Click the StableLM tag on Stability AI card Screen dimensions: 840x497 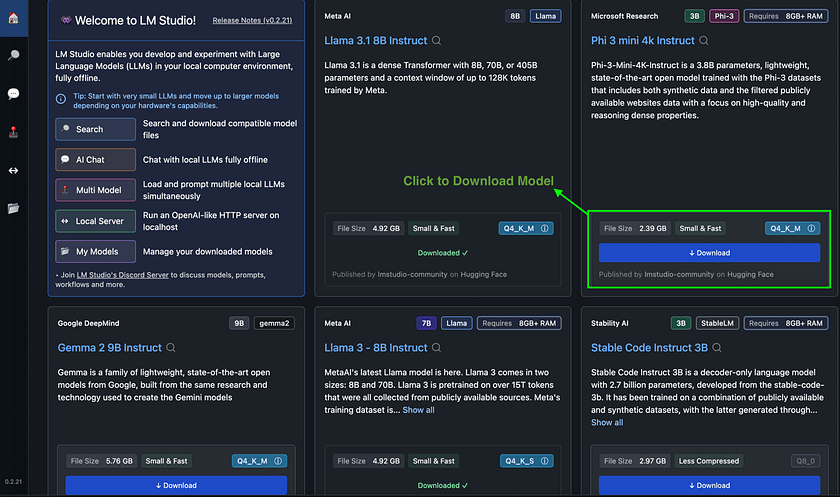pos(717,323)
